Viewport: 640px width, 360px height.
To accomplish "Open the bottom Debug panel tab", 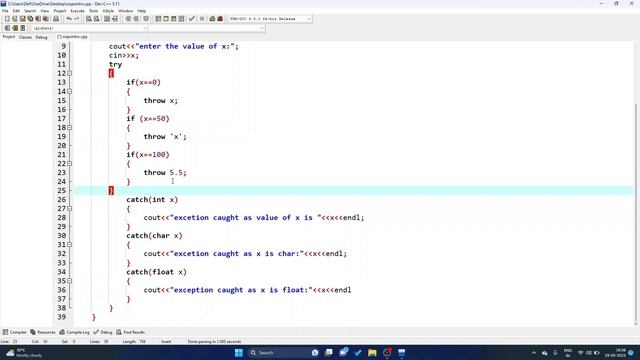I will 103,332.
